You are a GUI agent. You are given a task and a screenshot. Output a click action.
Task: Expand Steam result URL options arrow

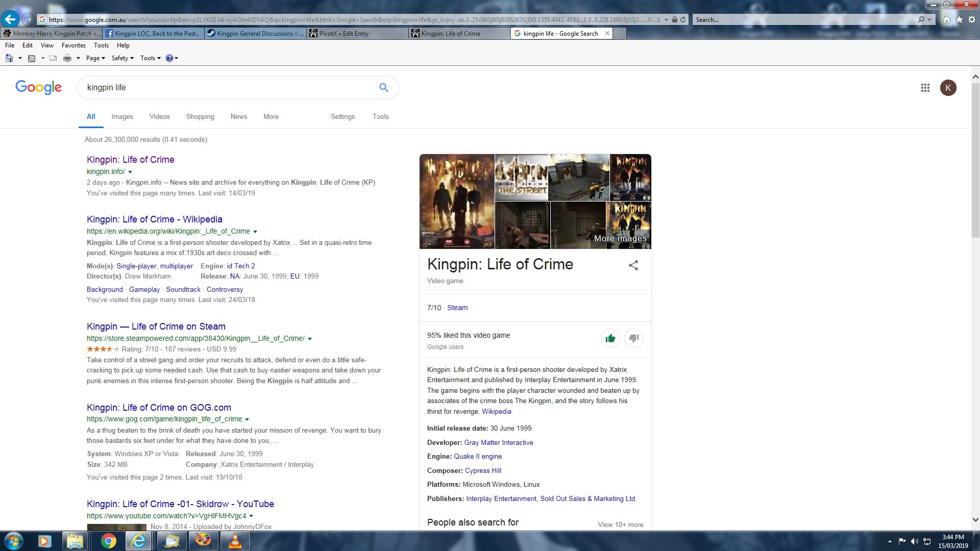click(310, 339)
